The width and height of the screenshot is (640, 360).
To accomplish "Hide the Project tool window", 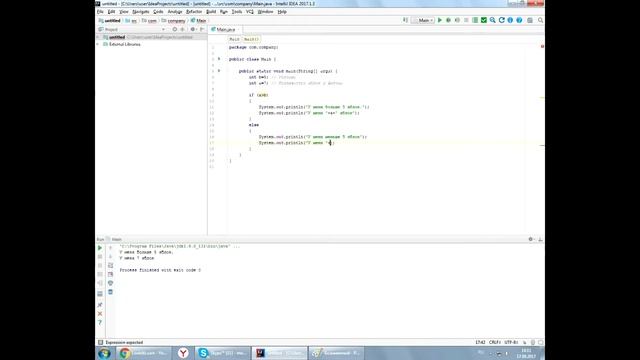I will click(x=202, y=29).
